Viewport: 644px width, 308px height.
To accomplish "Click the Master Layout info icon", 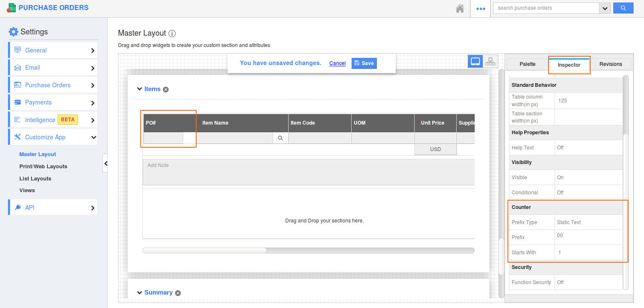I will click(x=172, y=34).
